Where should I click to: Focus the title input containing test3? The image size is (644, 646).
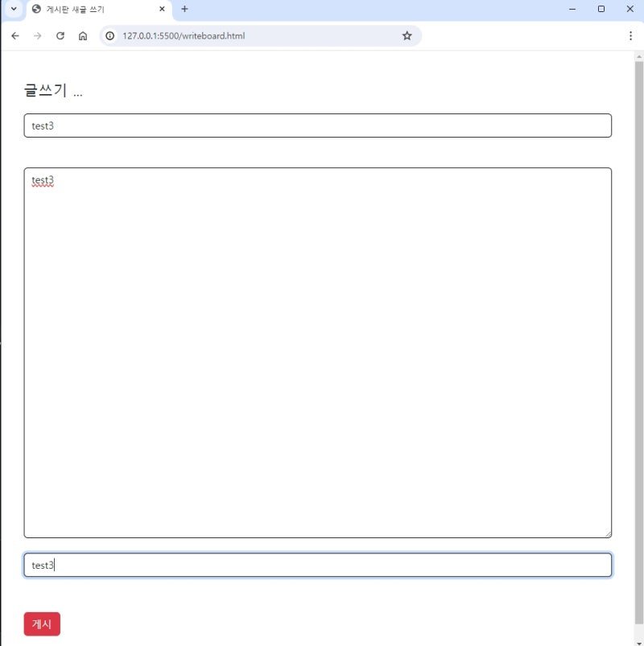(x=317, y=125)
